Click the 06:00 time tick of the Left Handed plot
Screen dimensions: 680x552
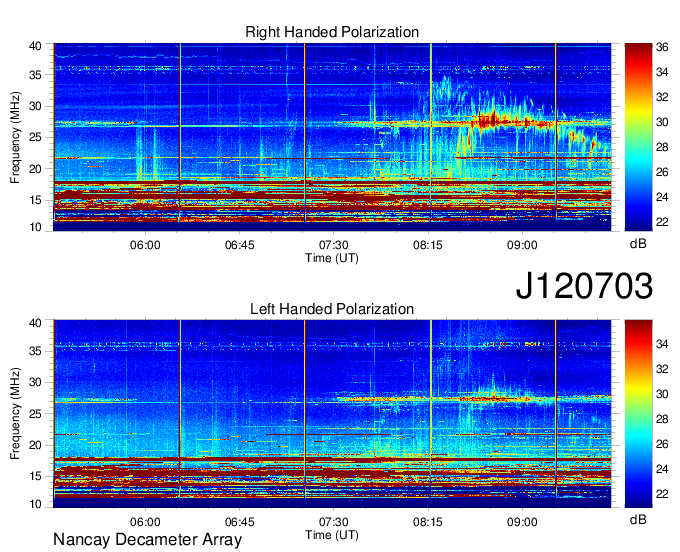pyautogui.click(x=145, y=522)
